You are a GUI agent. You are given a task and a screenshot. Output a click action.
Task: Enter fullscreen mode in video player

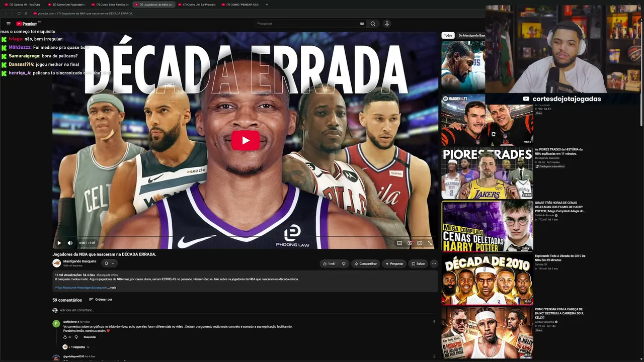pyautogui.click(x=430, y=243)
